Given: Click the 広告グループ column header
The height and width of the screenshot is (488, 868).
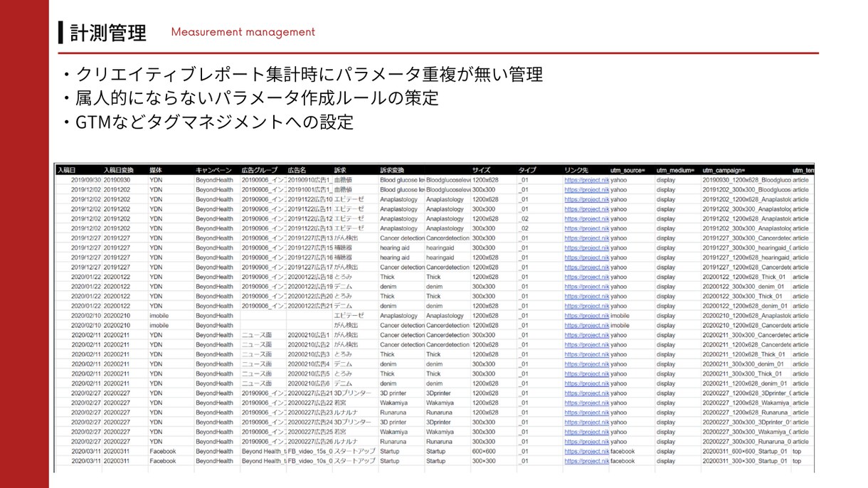Looking at the screenshot, I should coord(260,170).
